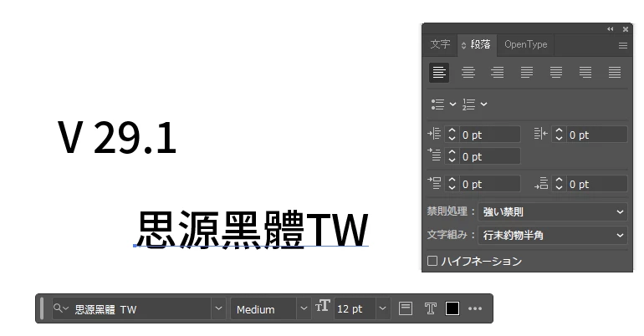Toggle the ハイフネーション checkbox

click(432, 261)
